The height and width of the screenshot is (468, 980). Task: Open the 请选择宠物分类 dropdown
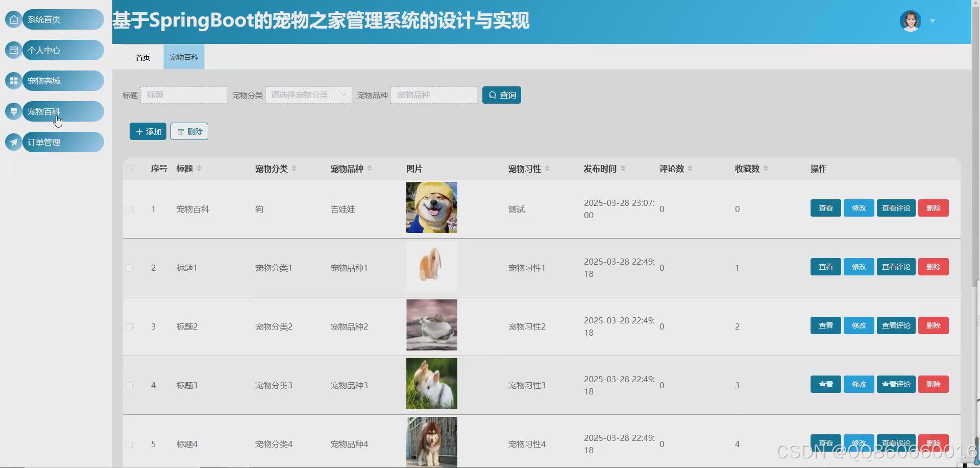[309, 95]
